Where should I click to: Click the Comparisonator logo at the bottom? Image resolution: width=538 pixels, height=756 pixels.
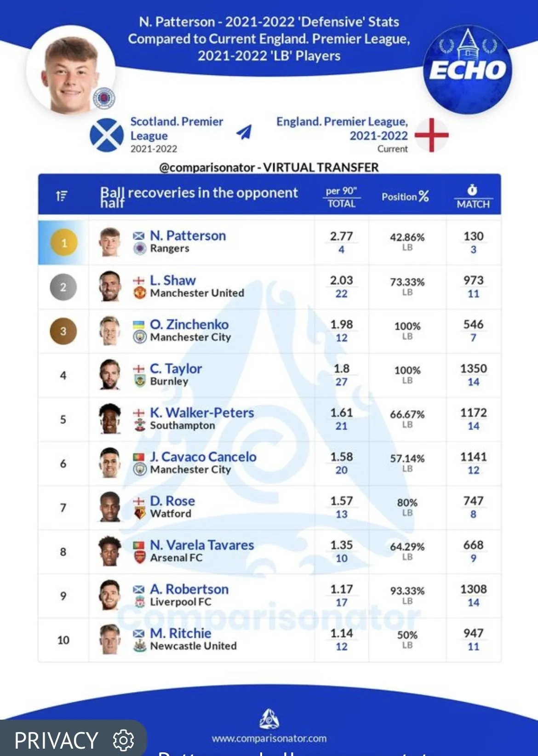tap(269, 719)
